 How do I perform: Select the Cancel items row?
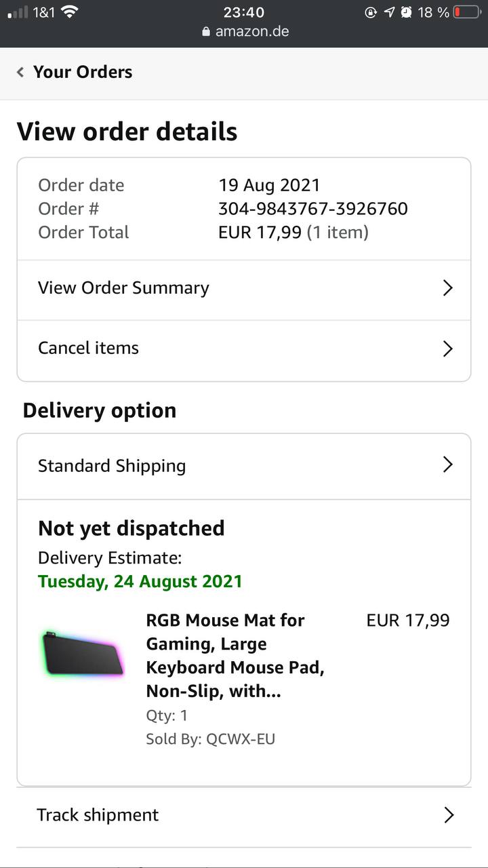pos(88,349)
